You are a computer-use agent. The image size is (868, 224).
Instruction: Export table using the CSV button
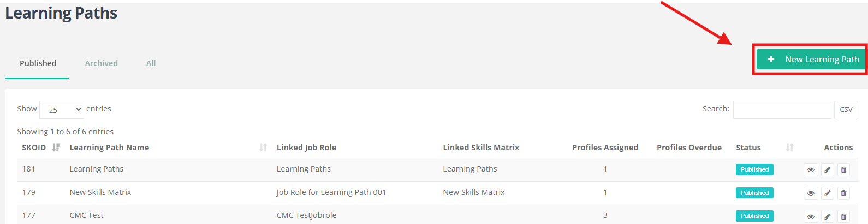846,110
